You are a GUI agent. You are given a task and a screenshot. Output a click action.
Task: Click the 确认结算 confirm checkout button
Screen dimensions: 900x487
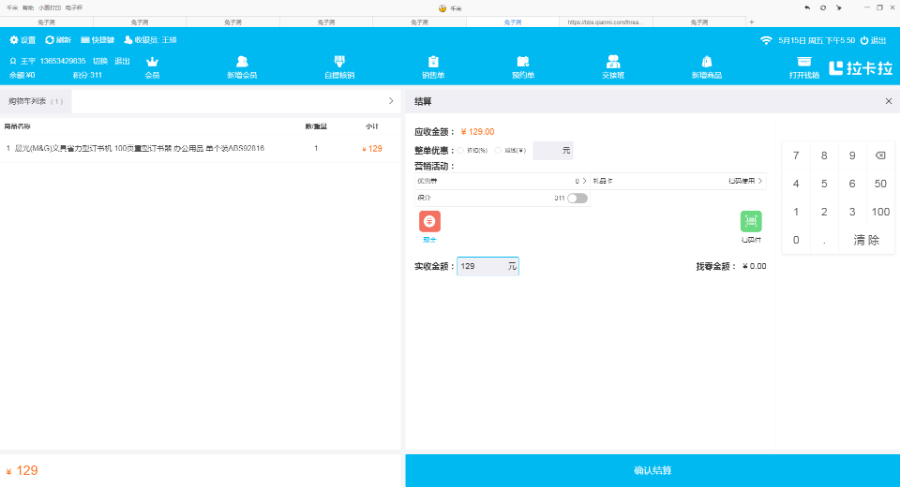coord(652,470)
